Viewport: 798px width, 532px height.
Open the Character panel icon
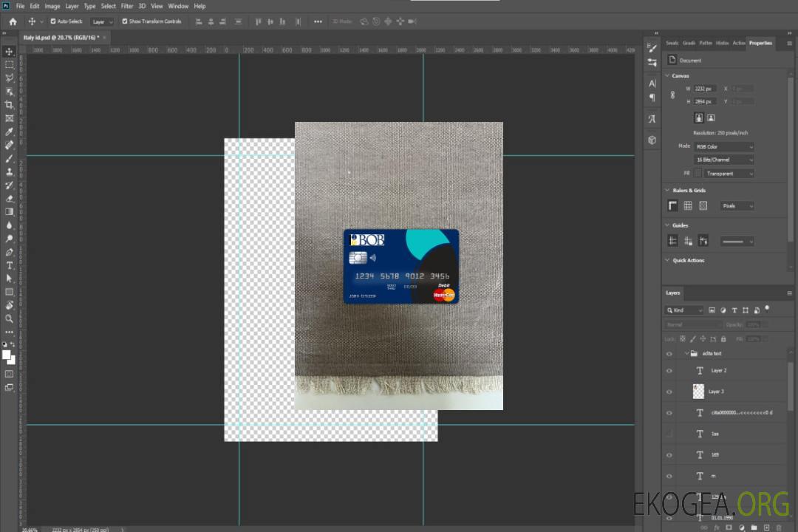coord(652,83)
